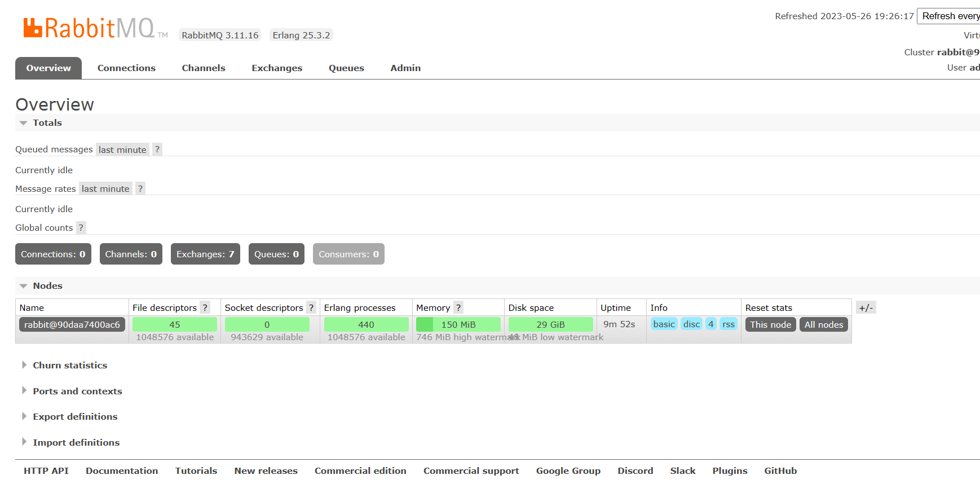Click the Exchanges: 7 count button

[x=205, y=254]
